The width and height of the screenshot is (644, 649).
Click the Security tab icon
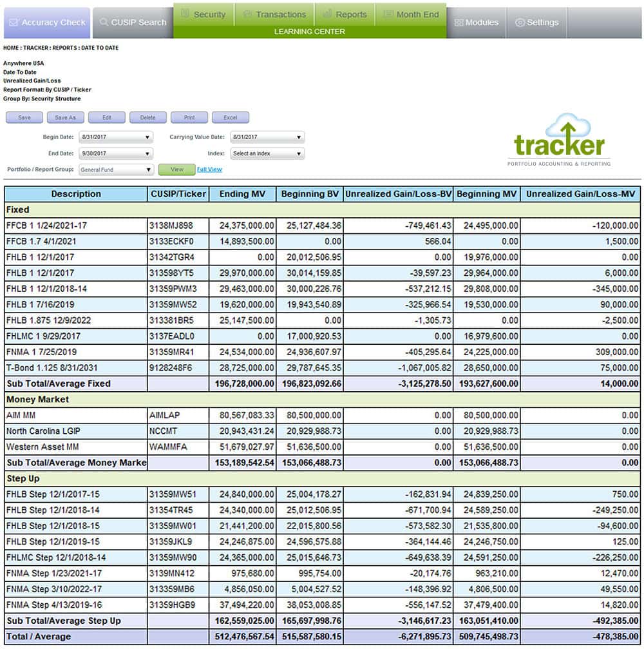tap(185, 14)
